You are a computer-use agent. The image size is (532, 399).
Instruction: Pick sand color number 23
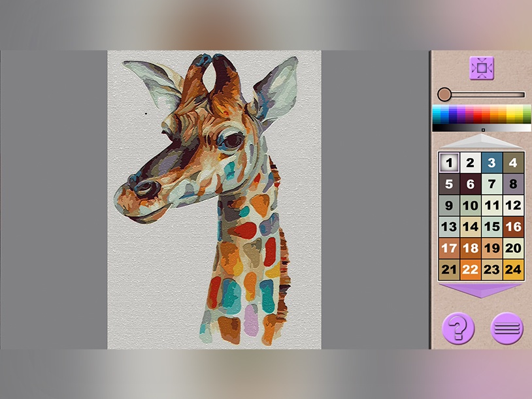click(x=491, y=270)
